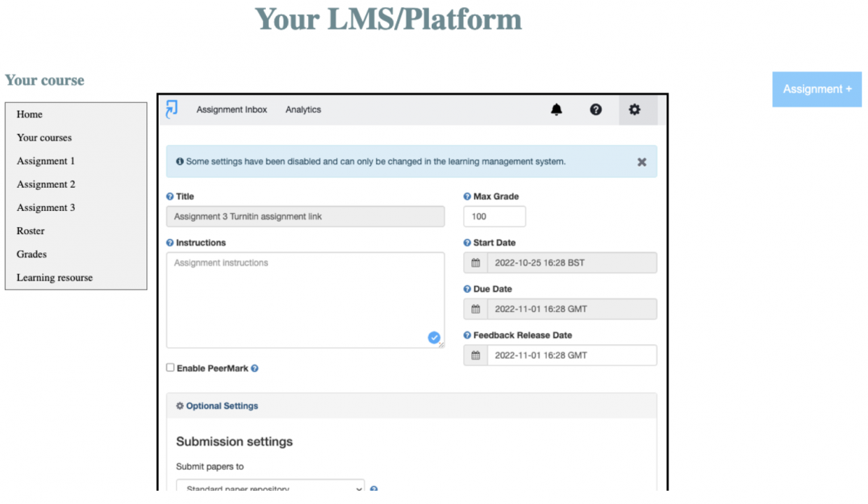Open Assignment 2 in course menu
The width and height of the screenshot is (868, 504).
click(46, 184)
